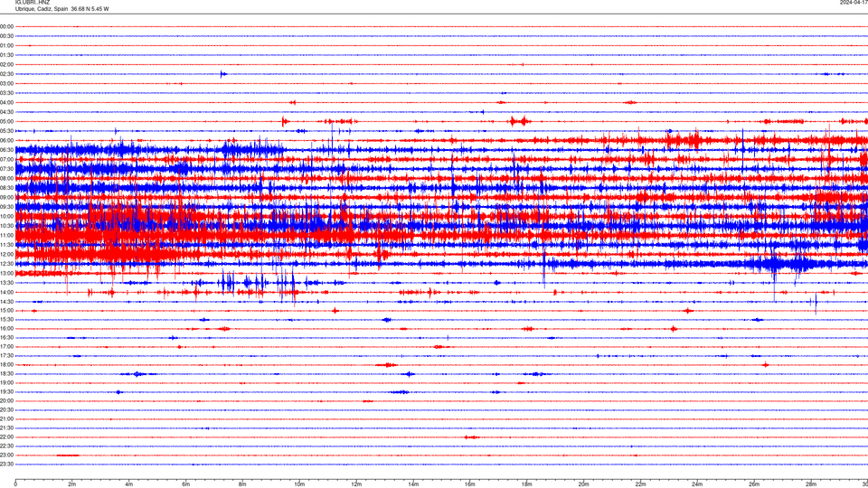This screenshot has height=488, width=868.
Task: Click the '23:00' row time label
Action: [x=6, y=455]
